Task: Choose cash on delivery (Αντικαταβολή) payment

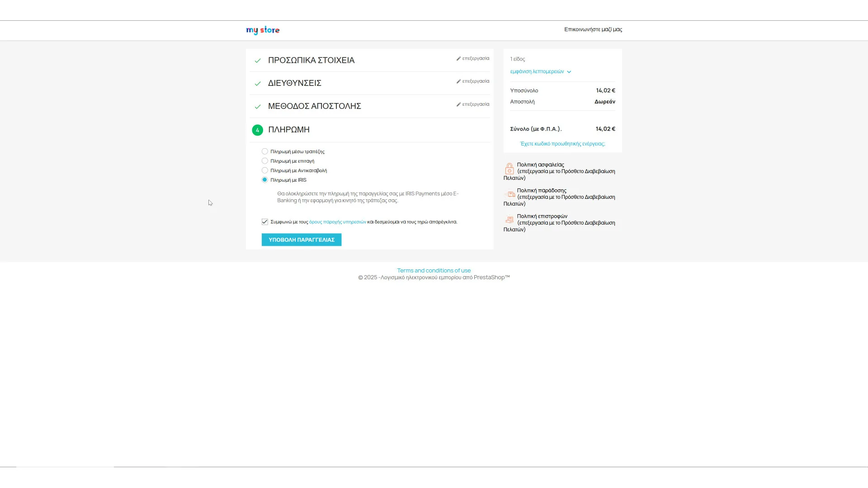Action: [x=265, y=170]
